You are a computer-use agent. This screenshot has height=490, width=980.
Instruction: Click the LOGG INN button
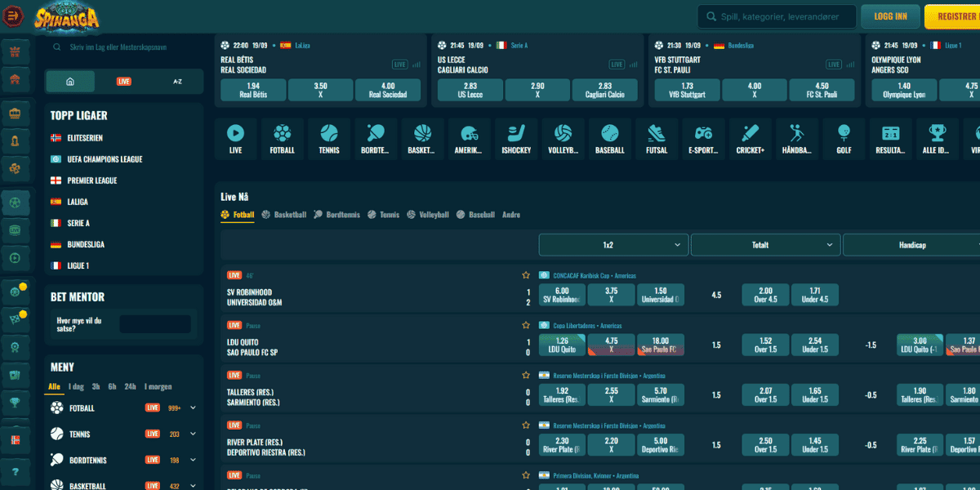pos(890,16)
